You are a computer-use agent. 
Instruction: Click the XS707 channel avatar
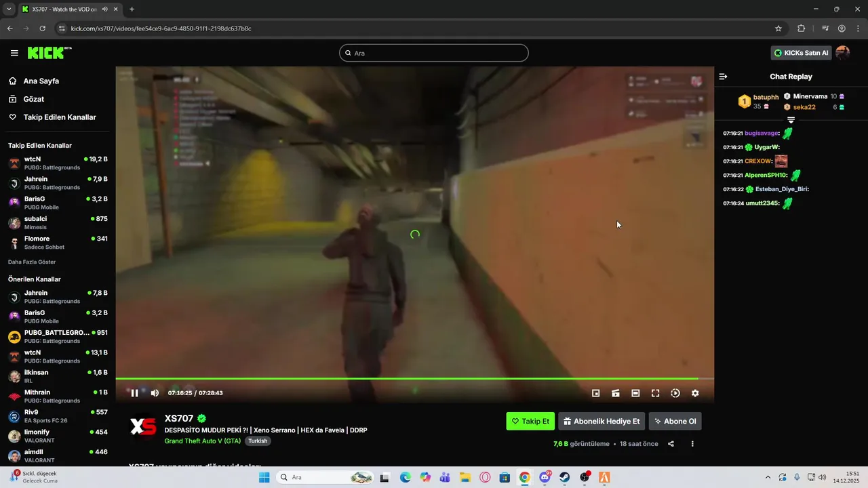click(143, 426)
